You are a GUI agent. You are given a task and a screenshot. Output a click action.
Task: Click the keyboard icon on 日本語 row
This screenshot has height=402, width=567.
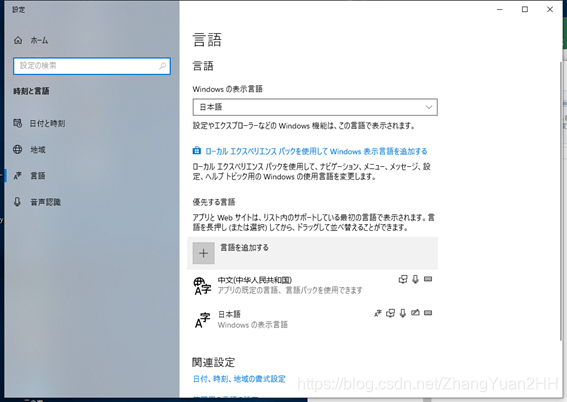pos(428,313)
